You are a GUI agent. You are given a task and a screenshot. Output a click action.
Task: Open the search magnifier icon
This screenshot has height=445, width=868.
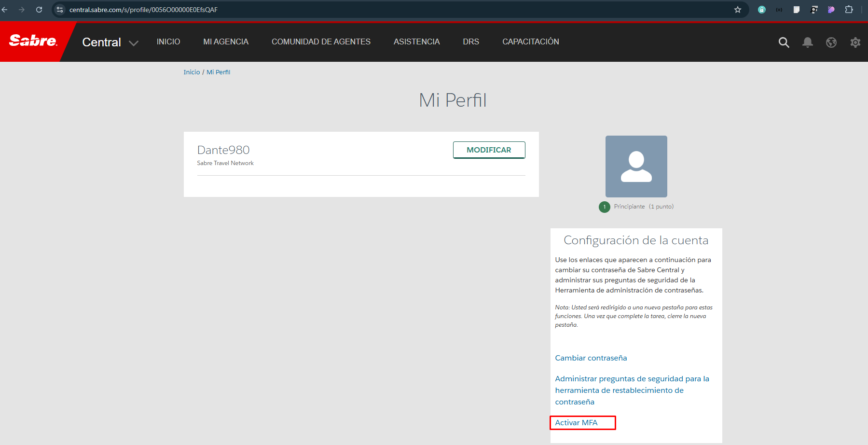click(784, 42)
